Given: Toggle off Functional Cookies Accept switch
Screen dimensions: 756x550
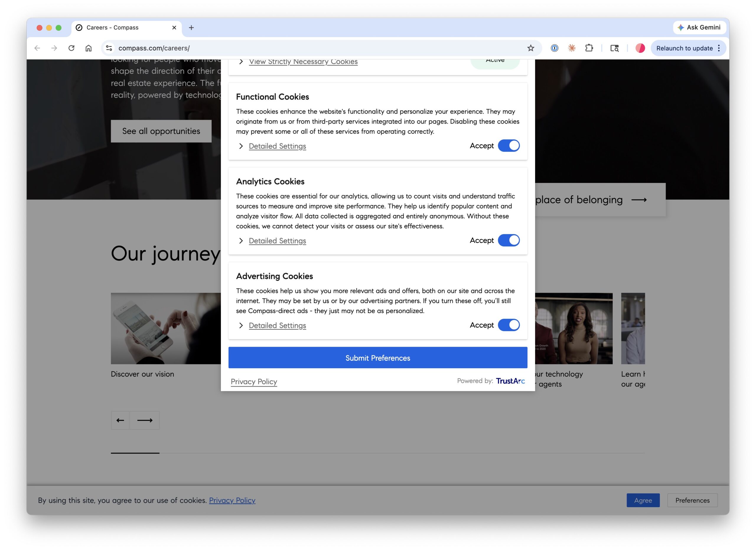Looking at the screenshot, I should pos(508,145).
